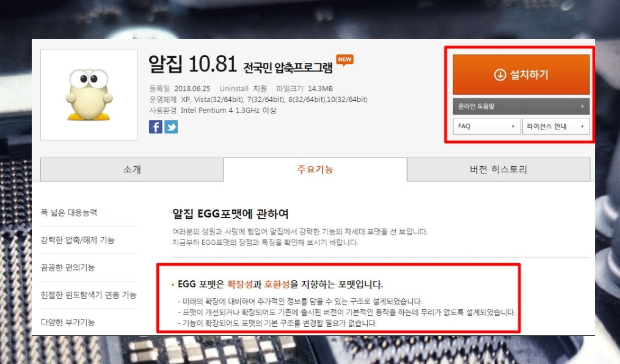Open the 온라인 도움말 online help link

(x=521, y=106)
